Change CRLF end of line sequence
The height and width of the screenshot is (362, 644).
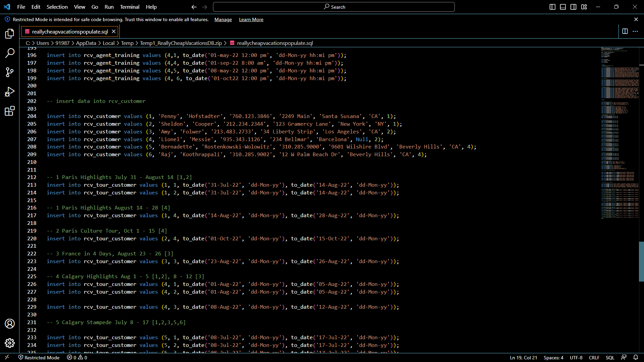coord(594,358)
